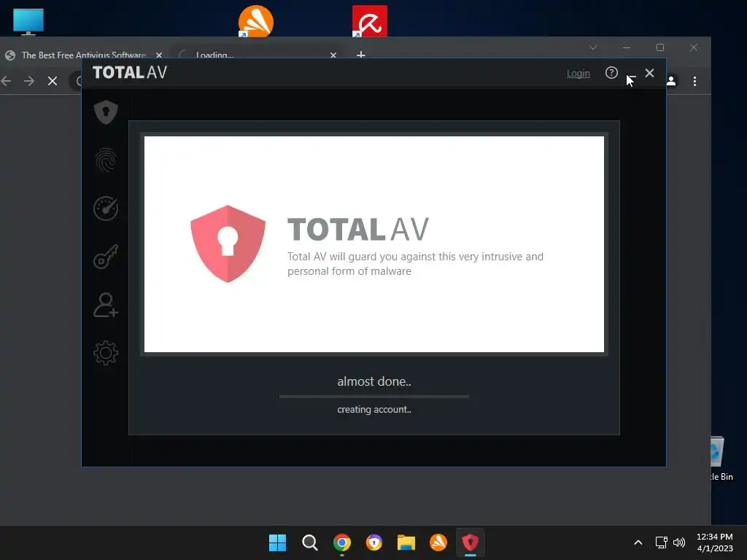Image resolution: width=747 pixels, height=560 pixels.
Task: Click the Login link in TotalAV header
Action: coord(578,74)
